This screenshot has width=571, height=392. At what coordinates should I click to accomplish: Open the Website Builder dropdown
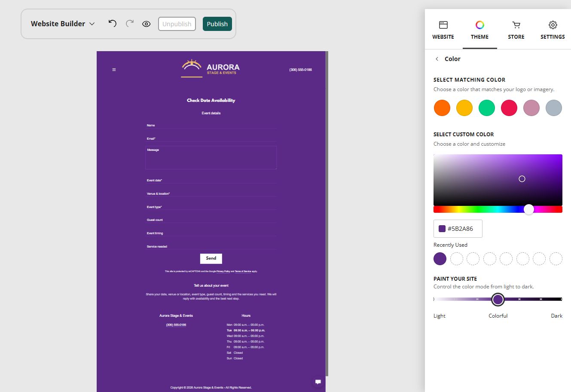tap(63, 24)
